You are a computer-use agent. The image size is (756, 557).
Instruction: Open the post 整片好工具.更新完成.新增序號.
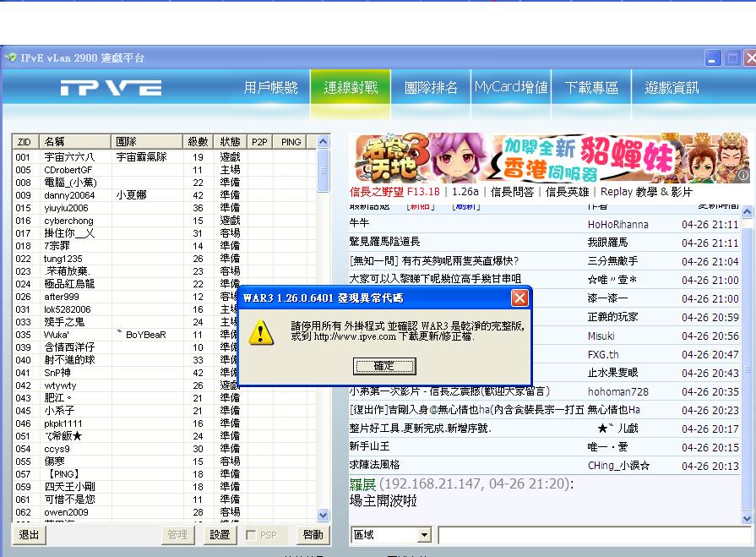(421, 429)
